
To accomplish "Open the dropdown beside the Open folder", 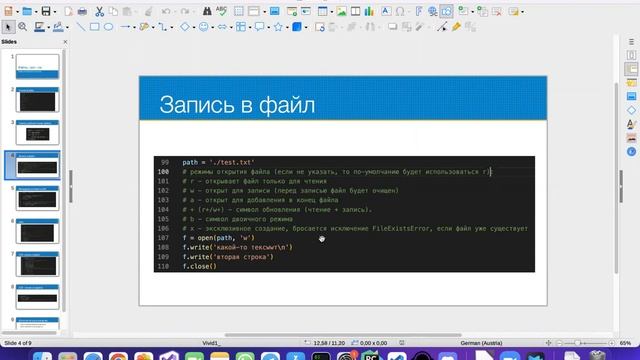I will click(36, 12).
